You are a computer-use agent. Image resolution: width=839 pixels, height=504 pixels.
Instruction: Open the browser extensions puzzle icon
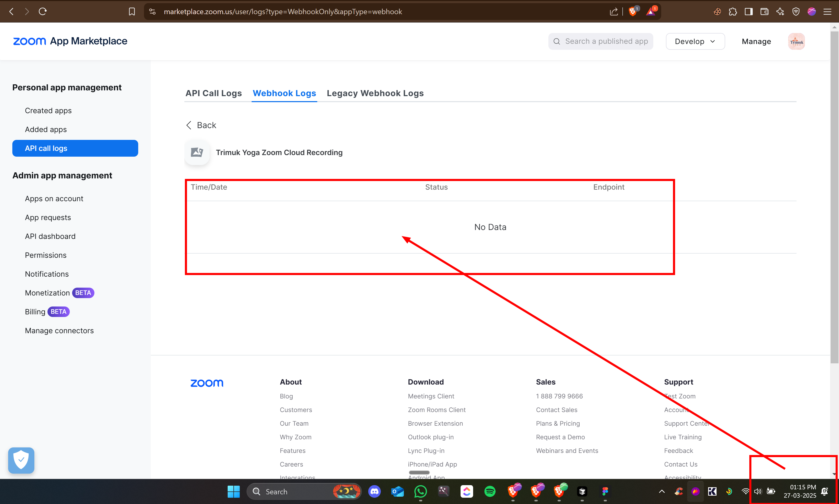tap(733, 12)
